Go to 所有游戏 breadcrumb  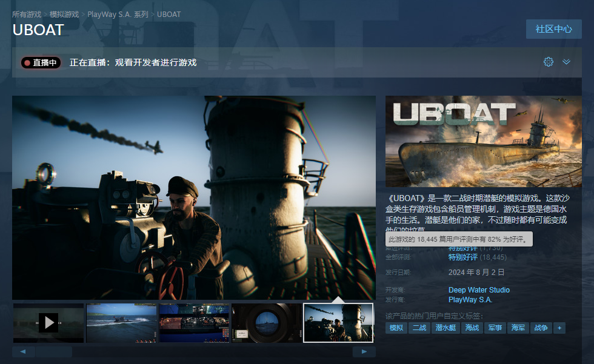(27, 15)
